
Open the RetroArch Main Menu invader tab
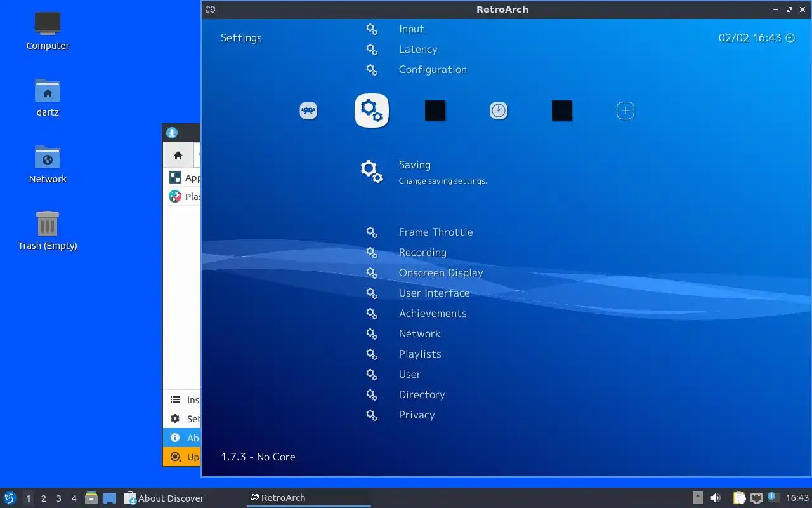(308, 111)
